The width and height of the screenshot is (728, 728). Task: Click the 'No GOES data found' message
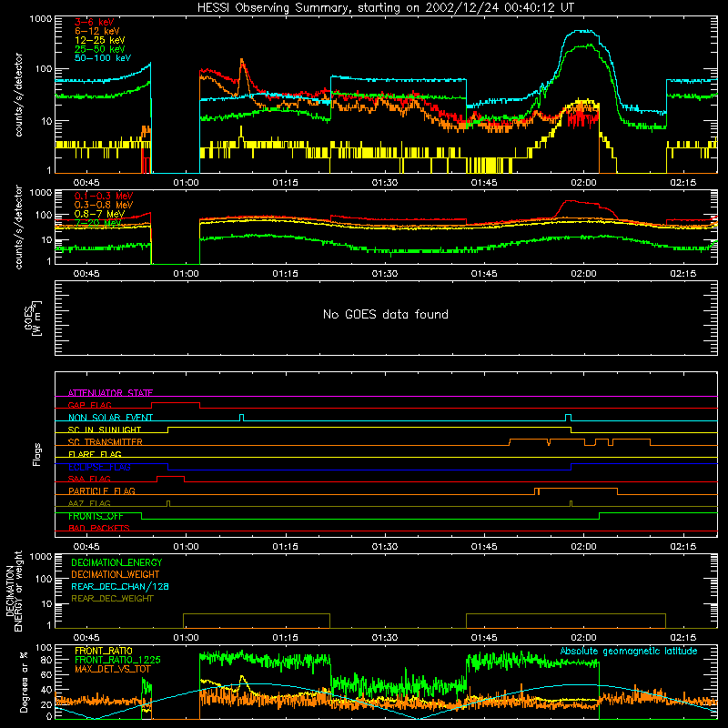[386, 314]
